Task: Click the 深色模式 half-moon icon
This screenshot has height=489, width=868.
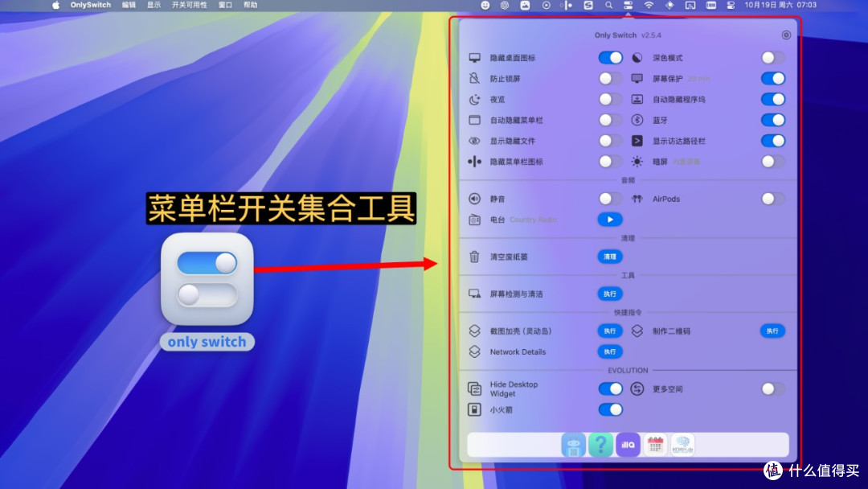Action: (637, 58)
